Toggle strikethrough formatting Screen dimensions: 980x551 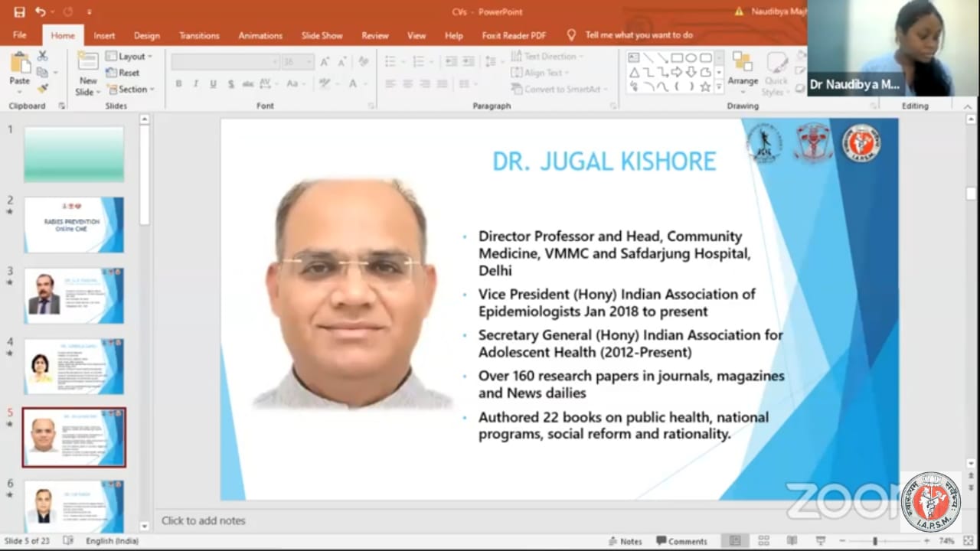click(248, 83)
